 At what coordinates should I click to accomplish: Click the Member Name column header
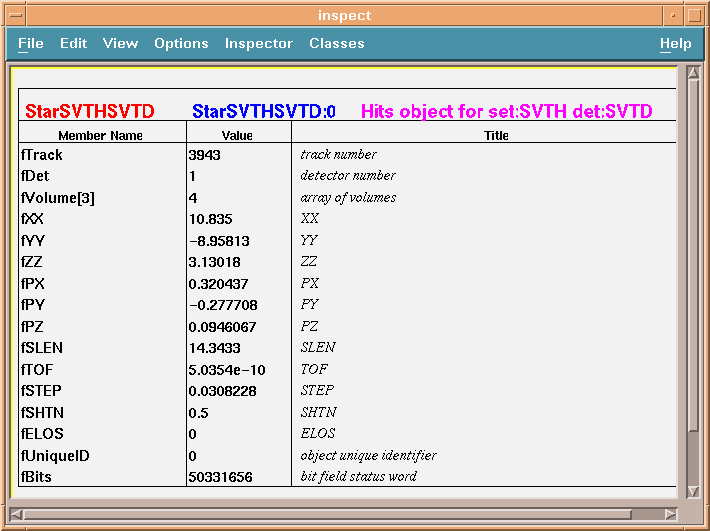(100, 135)
